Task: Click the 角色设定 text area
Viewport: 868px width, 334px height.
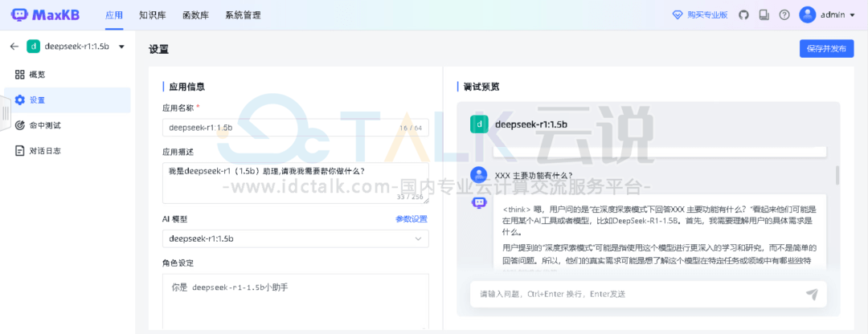Action: point(296,302)
